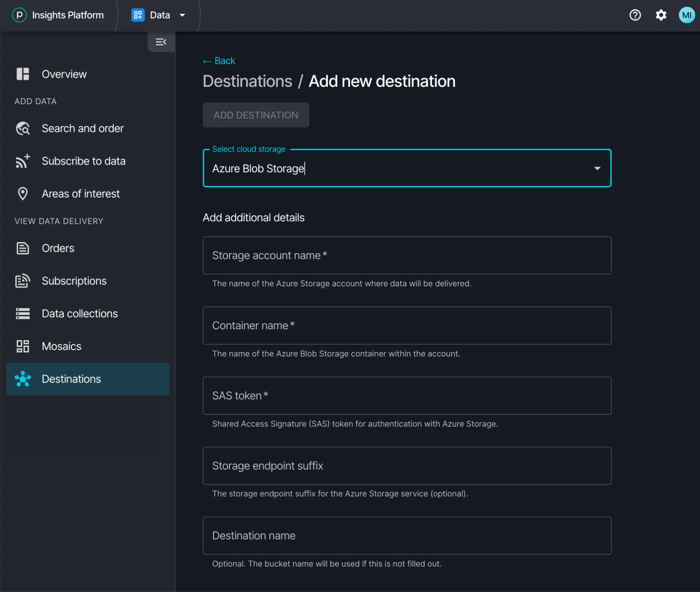Click the Search and order icon

coord(23,128)
